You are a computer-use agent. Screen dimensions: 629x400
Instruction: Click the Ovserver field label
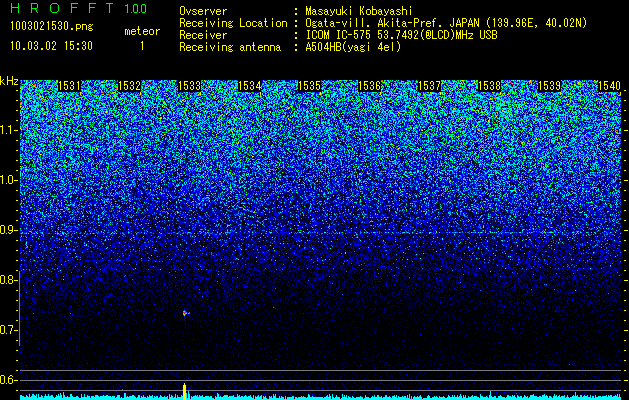pyautogui.click(x=203, y=11)
